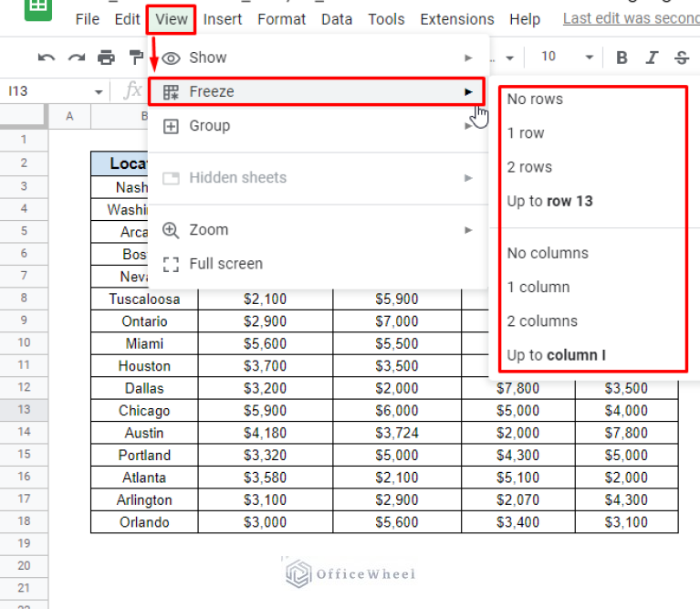This screenshot has width=700, height=609.
Task: Click the Print icon
Action: pyautogui.click(x=107, y=58)
